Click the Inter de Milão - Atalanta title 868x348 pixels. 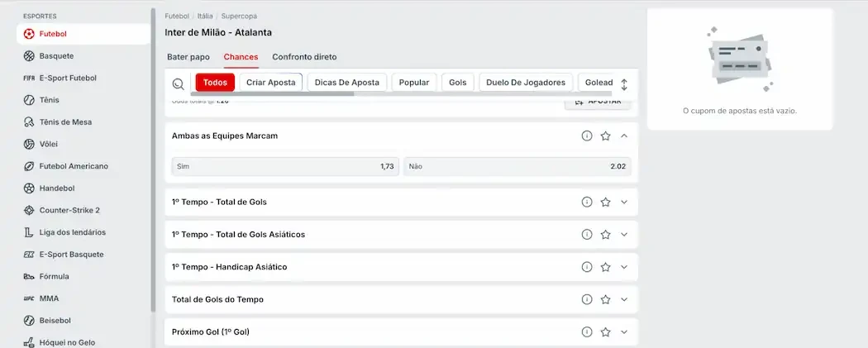pyautogui.click(x=218, y=32)
